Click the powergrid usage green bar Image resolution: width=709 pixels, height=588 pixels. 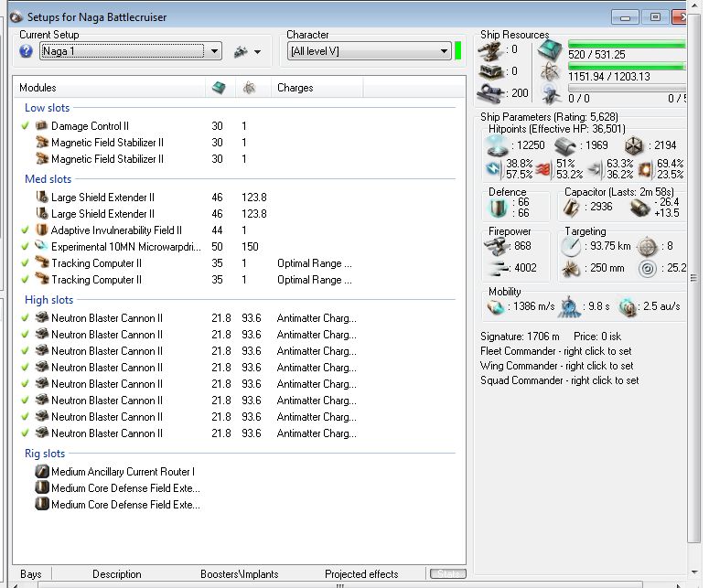pos(627,66)
